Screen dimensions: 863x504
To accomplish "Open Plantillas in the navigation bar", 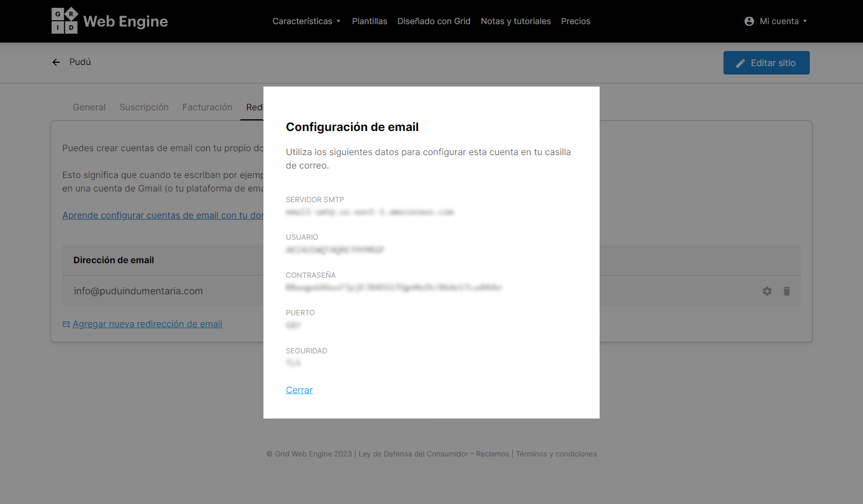I will 369,21.
